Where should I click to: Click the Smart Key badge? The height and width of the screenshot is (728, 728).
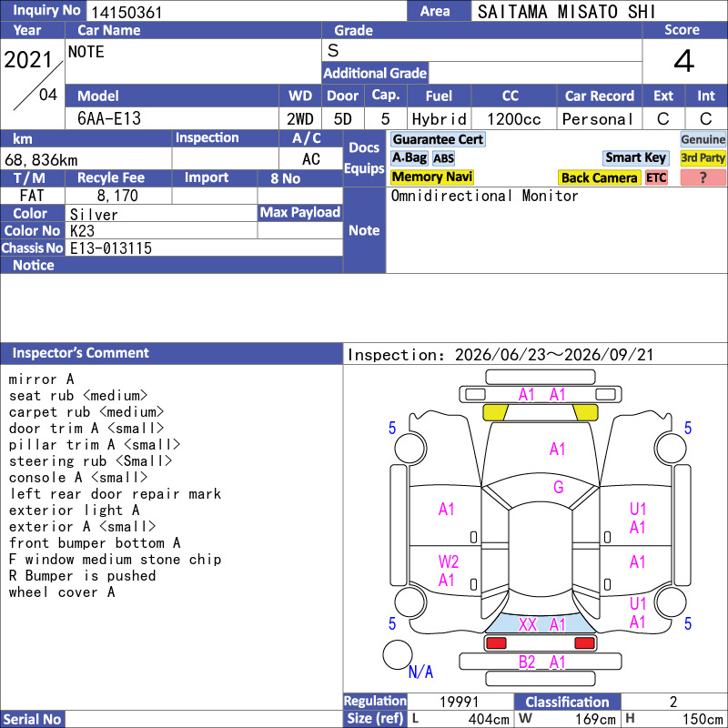(x=635, y=157)
